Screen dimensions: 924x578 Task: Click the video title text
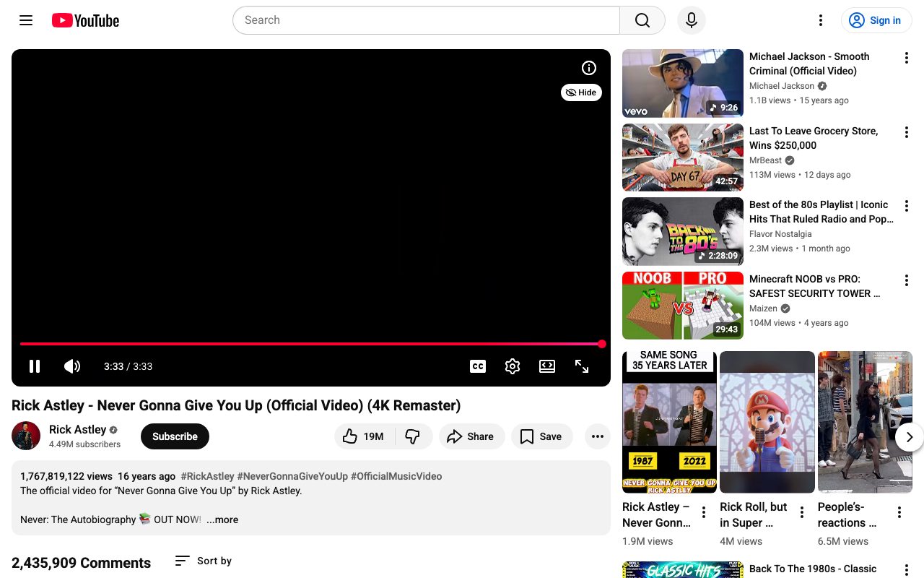point(236,405)
